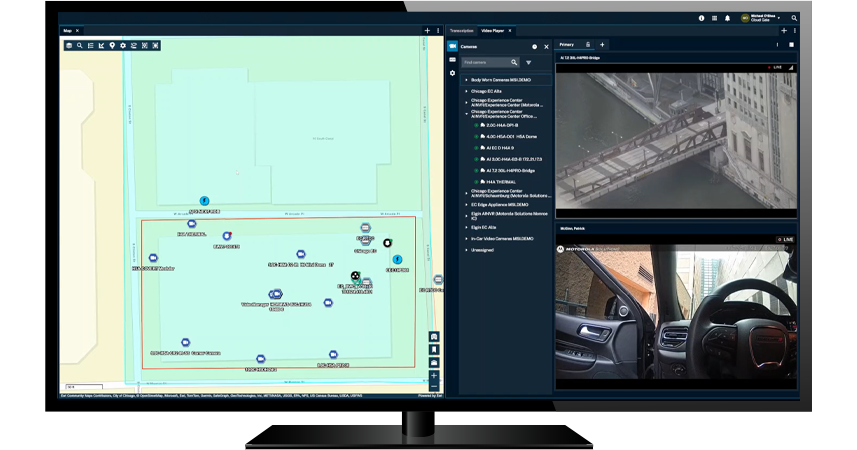Zoom in on the map

(x=434, y=376)
